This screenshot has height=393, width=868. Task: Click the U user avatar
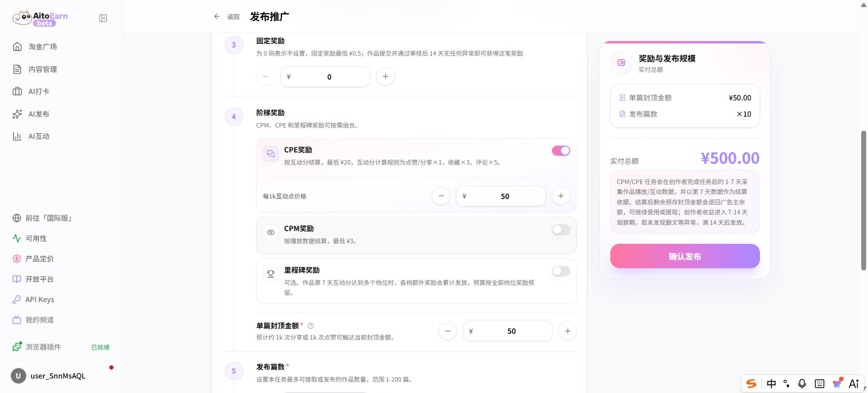point(19,376)
